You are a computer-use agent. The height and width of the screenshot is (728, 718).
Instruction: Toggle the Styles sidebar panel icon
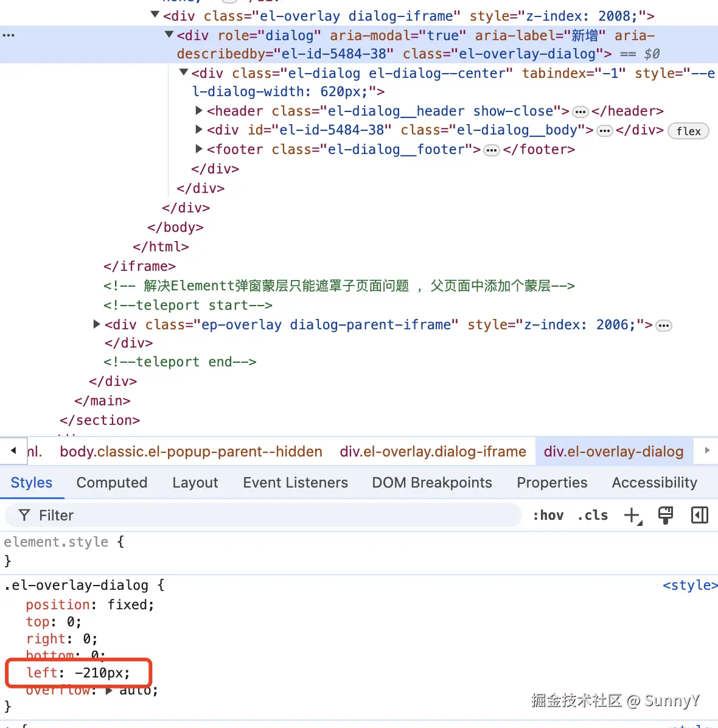[x=699, y=515]
